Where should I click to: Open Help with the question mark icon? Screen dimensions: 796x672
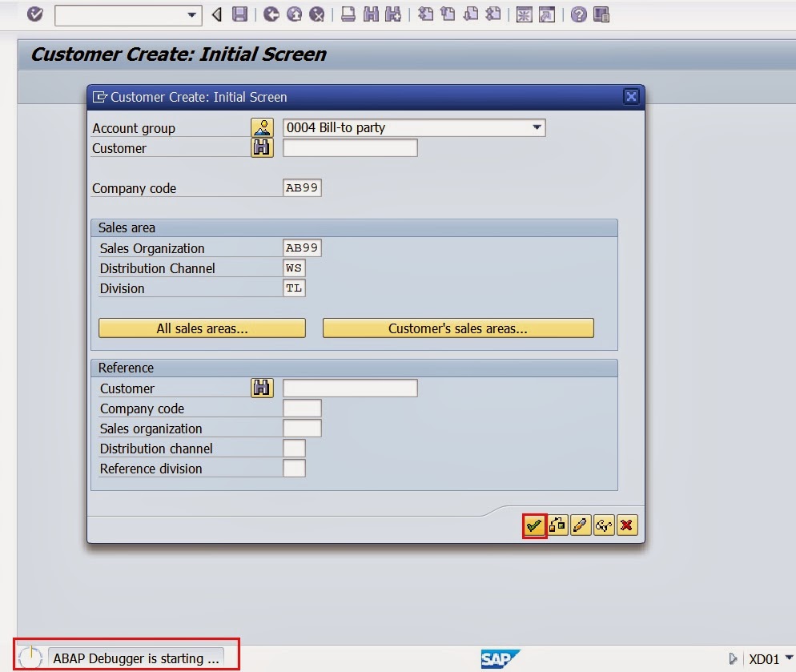(581, 14)
